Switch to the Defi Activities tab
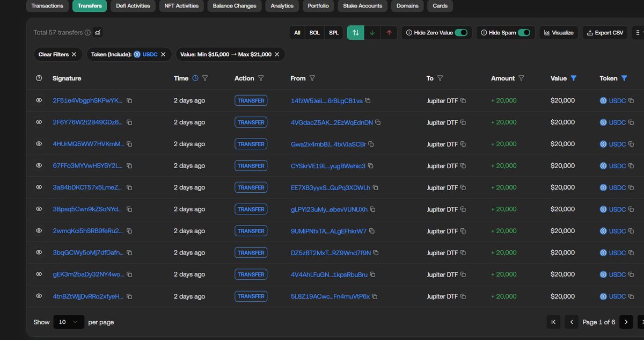Image resolution: width=644 pixels, height=340 pixels. click(x=134, y=6)
